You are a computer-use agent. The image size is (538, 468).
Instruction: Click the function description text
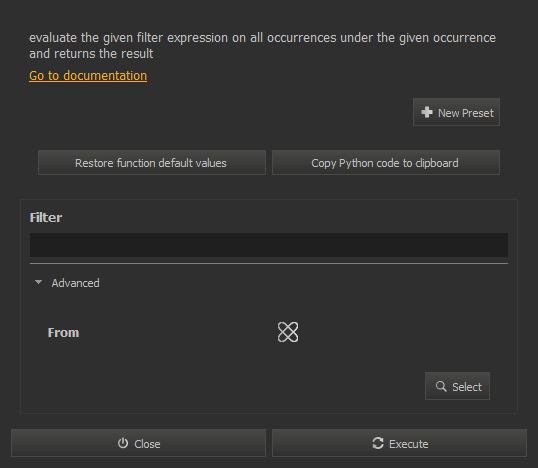click(x=262, y=46)
